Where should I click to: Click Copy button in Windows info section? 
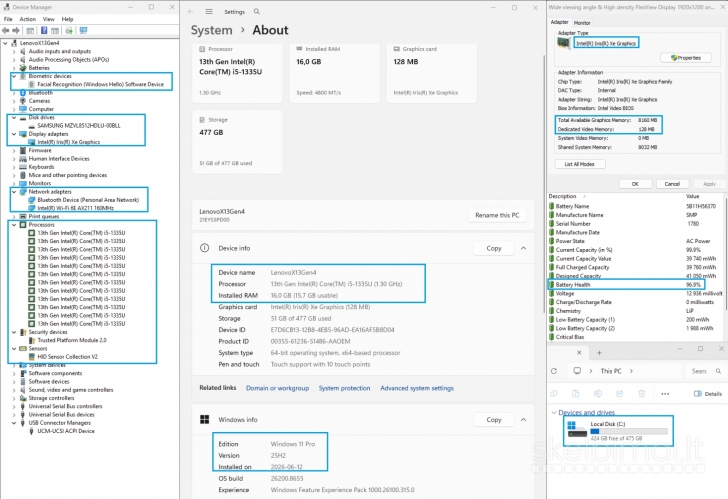[x=494, y=420]
